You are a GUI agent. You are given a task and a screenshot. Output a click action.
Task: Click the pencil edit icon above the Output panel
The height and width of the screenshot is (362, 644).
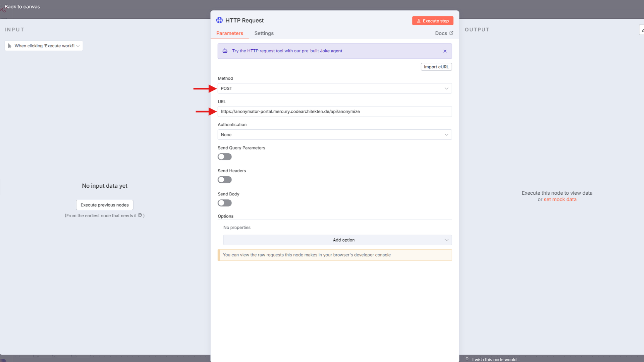point(642,29)
